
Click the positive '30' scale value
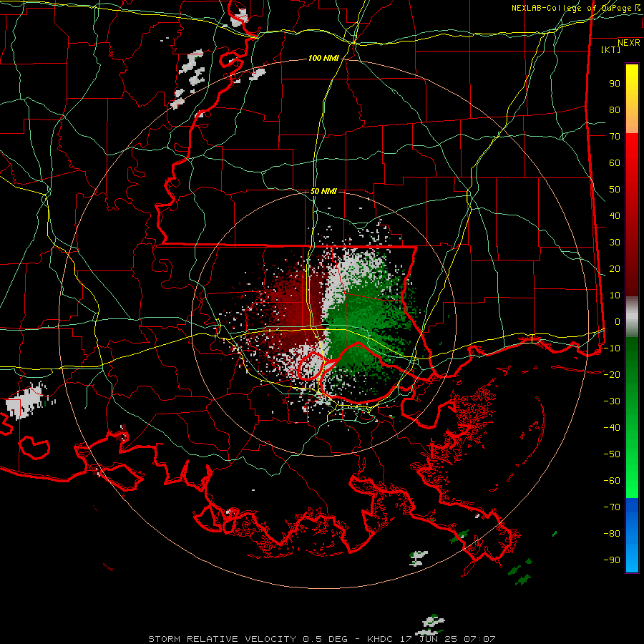pos(615,243)
